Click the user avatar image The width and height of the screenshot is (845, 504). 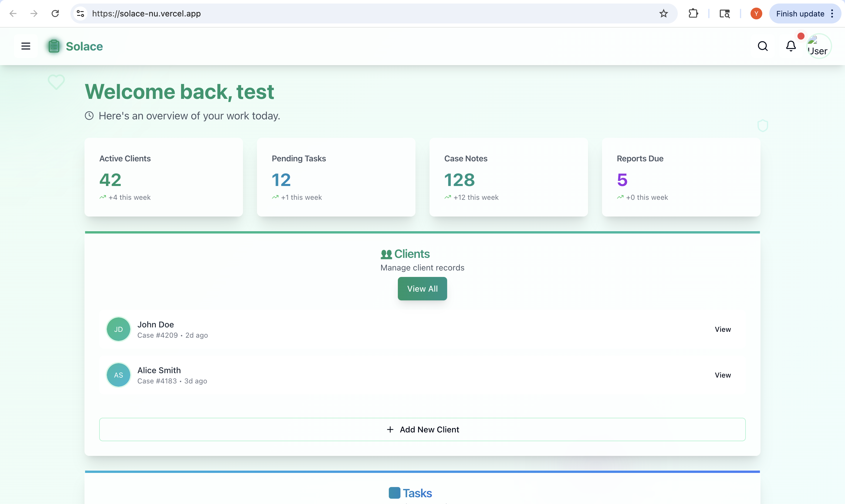click(x=819, y=46)
